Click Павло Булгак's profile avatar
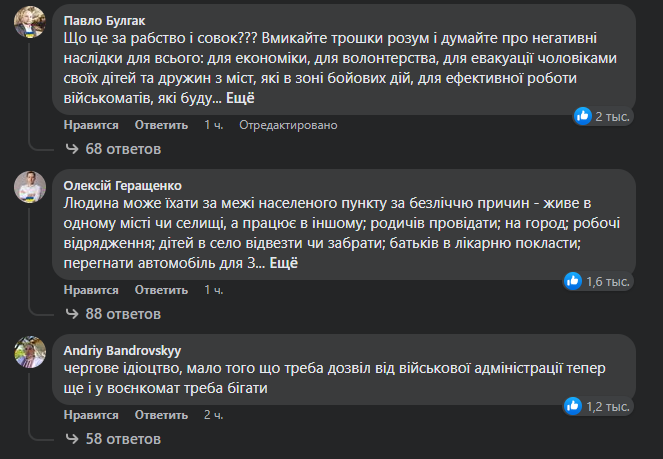 coord(27,25)
